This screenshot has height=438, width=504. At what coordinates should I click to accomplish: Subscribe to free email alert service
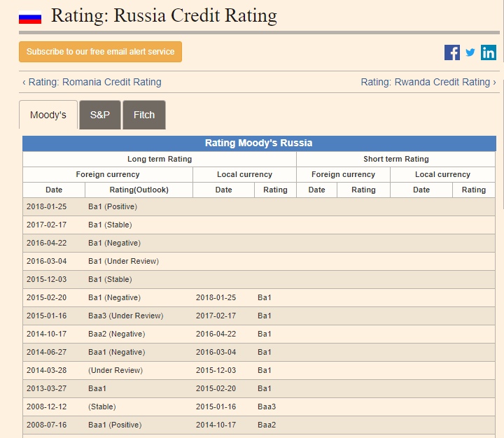point(100,52)
